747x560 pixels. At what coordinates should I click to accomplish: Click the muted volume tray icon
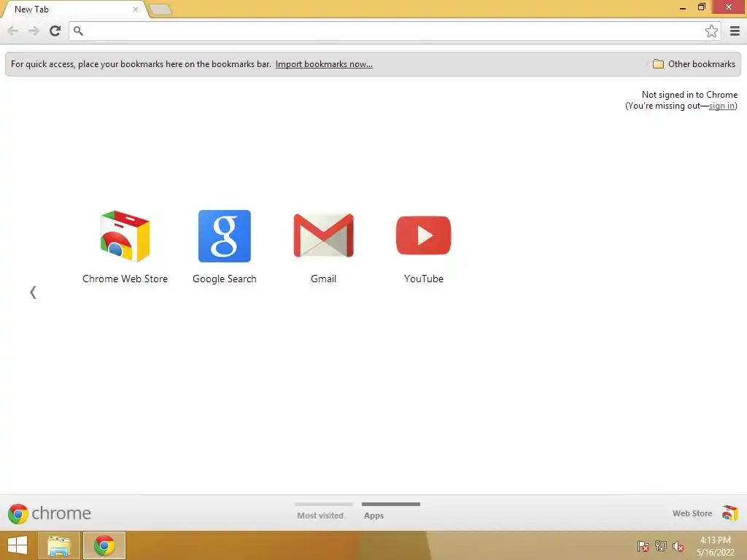678,547
